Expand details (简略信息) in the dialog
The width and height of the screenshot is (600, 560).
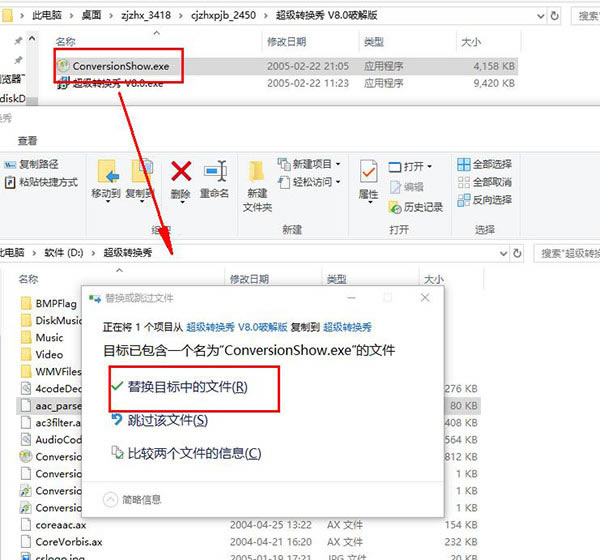pos(136,500)
